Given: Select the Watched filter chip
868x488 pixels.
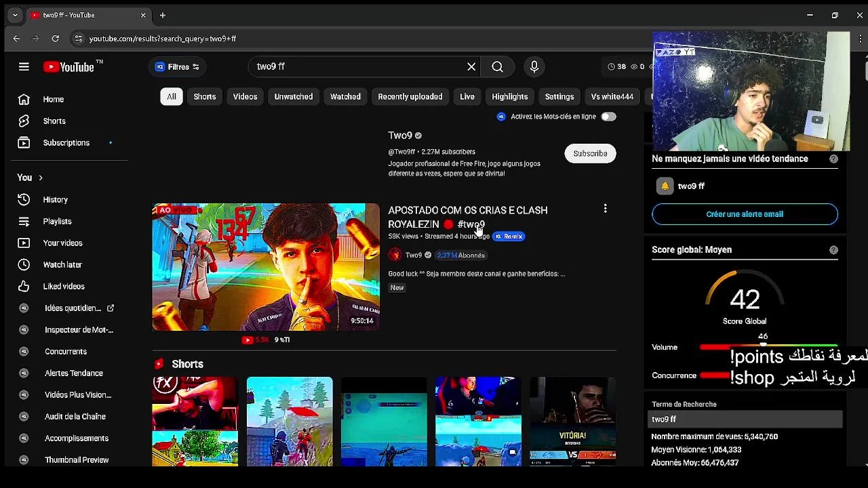Looking at the screenshot, I should point(345,96).
